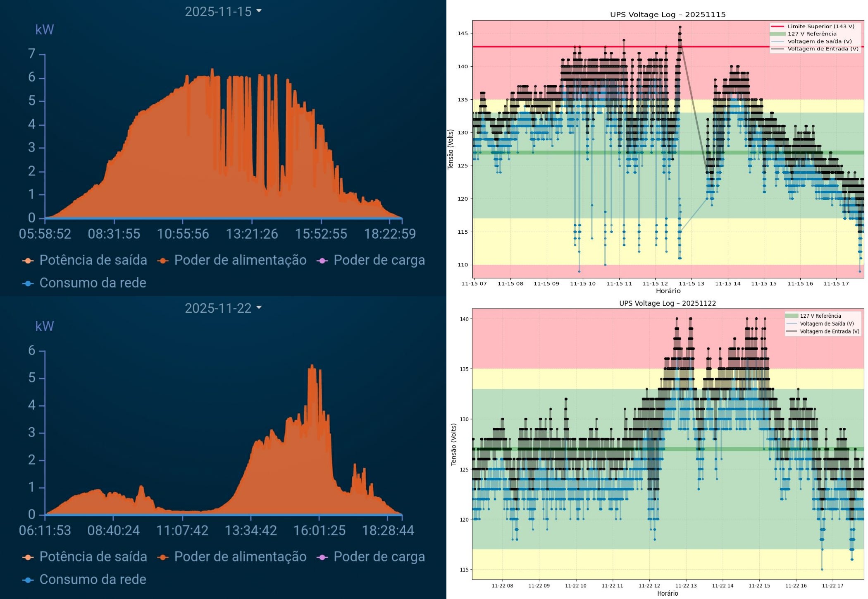Open the 2025-11-15 date dropdown arrow

click(x=259, y=11)
